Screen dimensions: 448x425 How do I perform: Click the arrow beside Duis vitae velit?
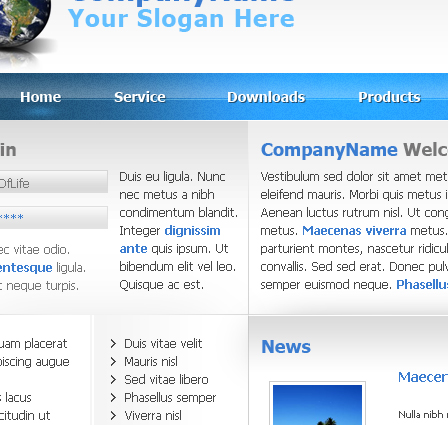click(113, 344)
